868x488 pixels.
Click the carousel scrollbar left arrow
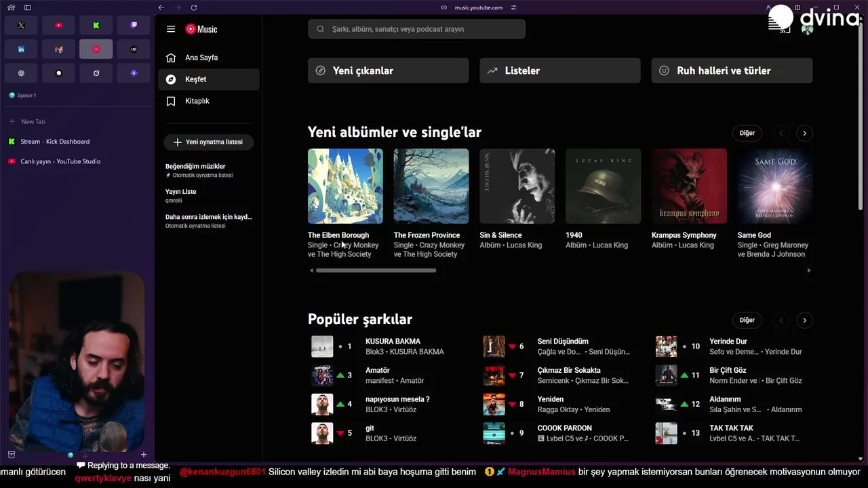pyautogui.click(x=311, y=270)
